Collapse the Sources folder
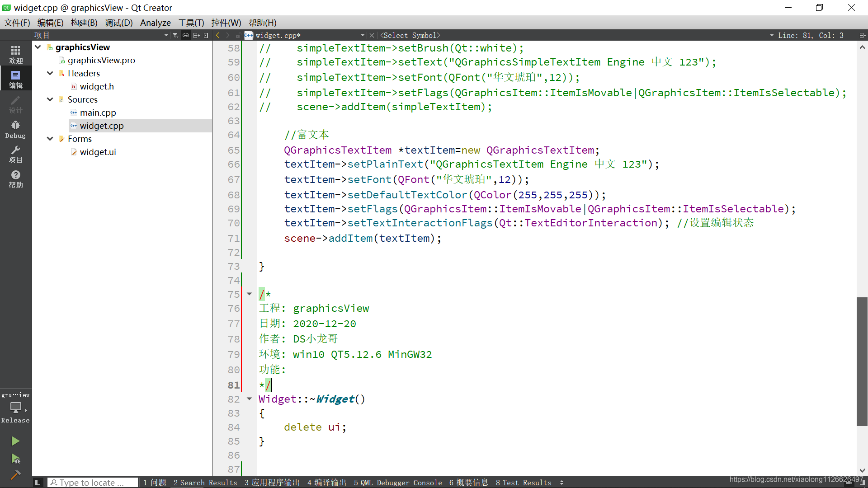This screenshot has height=488, width=868. click(x=50, y=99)
